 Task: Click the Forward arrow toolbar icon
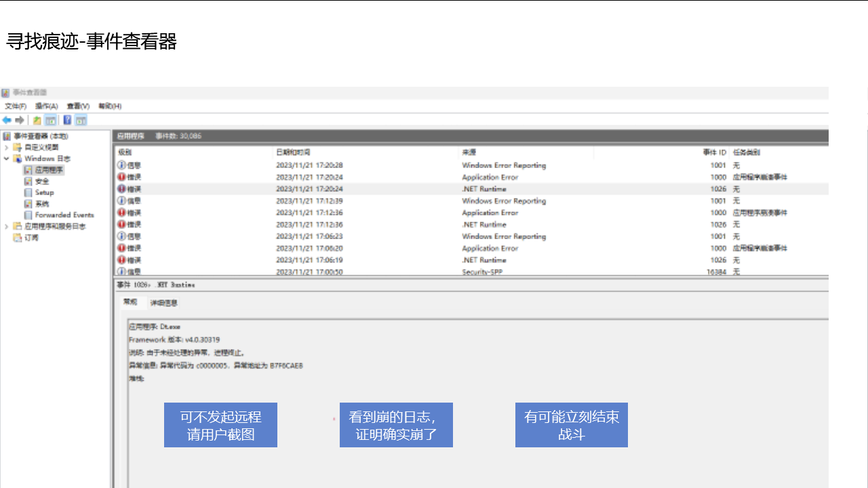[20, 120]
